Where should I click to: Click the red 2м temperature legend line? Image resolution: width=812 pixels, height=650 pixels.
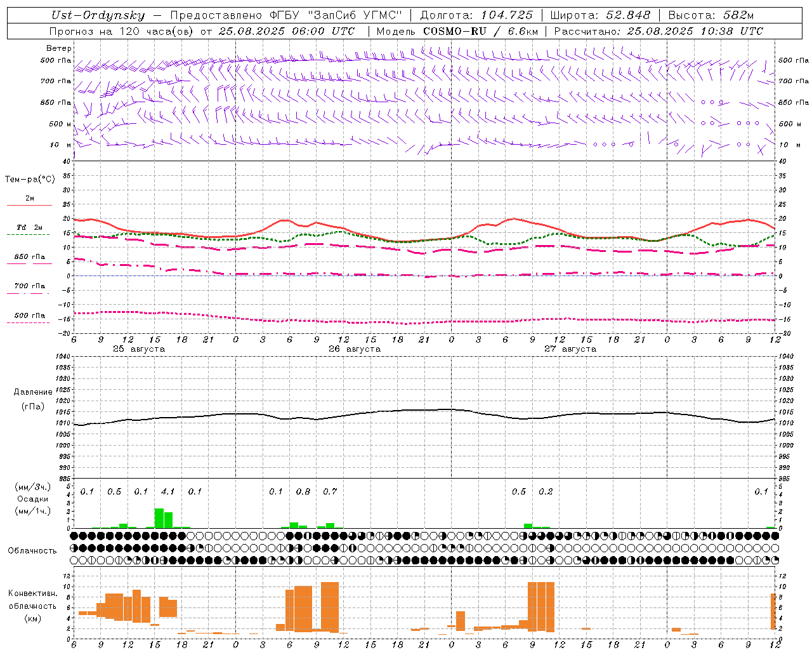(x=29, y=206)
